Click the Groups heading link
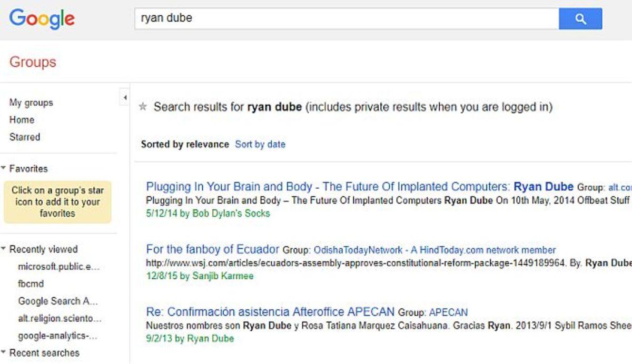The height and width of the screenshot is (364, 632). [33, 62]
